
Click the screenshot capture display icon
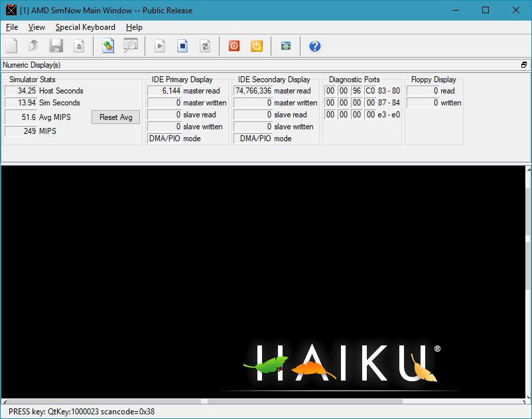click(285, 46)
